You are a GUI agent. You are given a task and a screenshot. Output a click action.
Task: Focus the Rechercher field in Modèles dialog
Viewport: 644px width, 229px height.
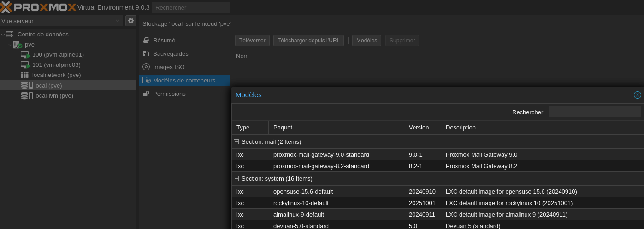[x=594, y=112]
